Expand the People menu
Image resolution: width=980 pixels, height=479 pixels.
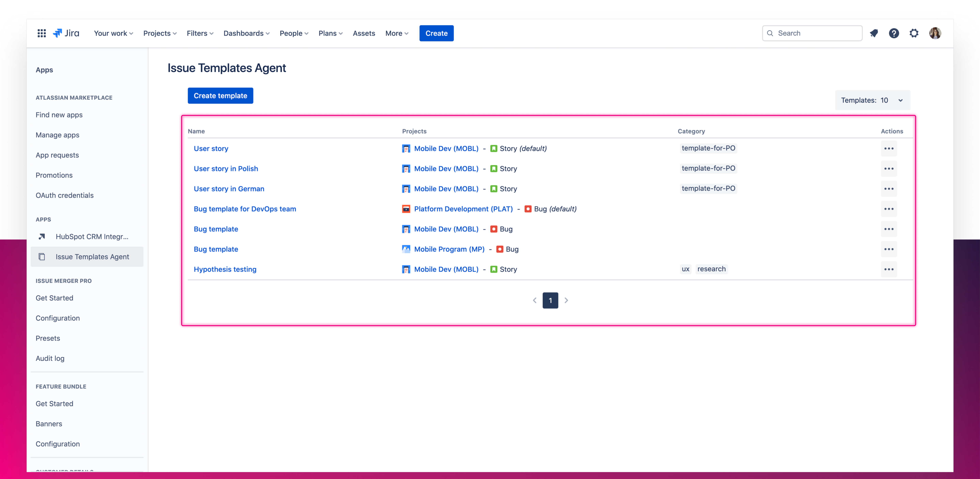[x=294, y=33]
